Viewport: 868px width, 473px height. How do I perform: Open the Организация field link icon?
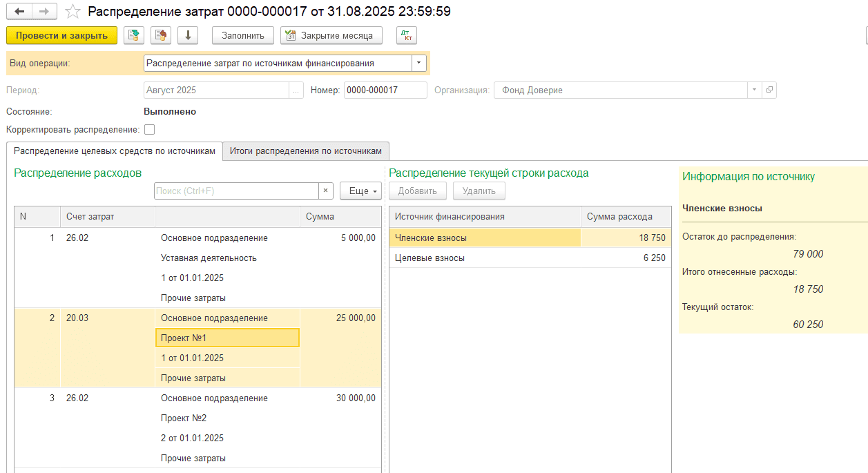click(x=769, y=90)
